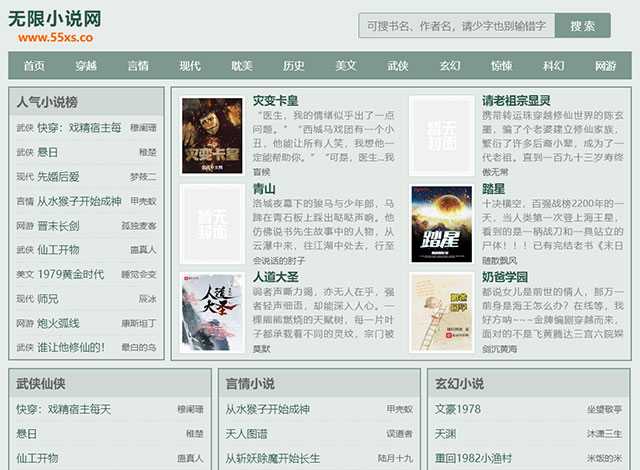
Task: Select the 穿越 category in navigation
Action: tap(86, 66)
